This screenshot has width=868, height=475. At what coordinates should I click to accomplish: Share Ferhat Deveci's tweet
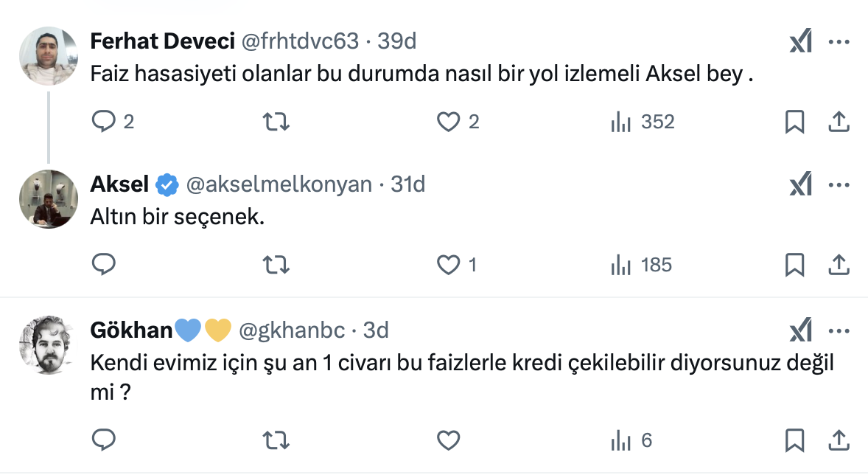pyautogui.click(x=839, y=121)
